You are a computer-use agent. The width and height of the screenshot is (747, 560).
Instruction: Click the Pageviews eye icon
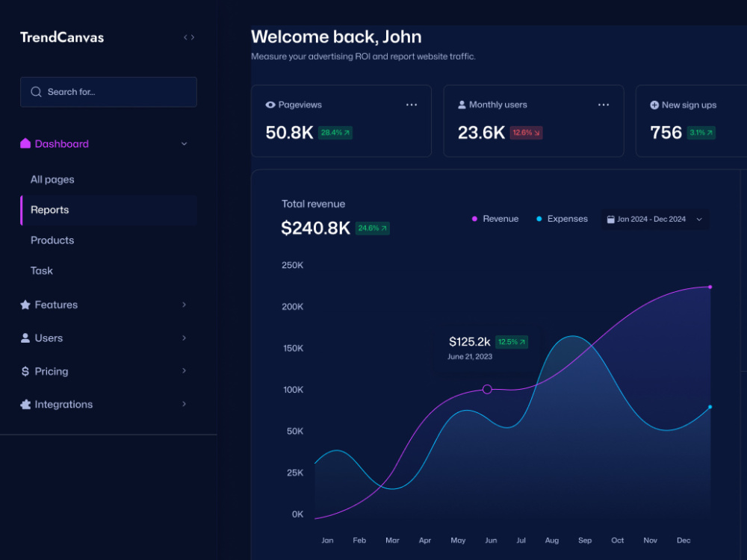(270, 105)
